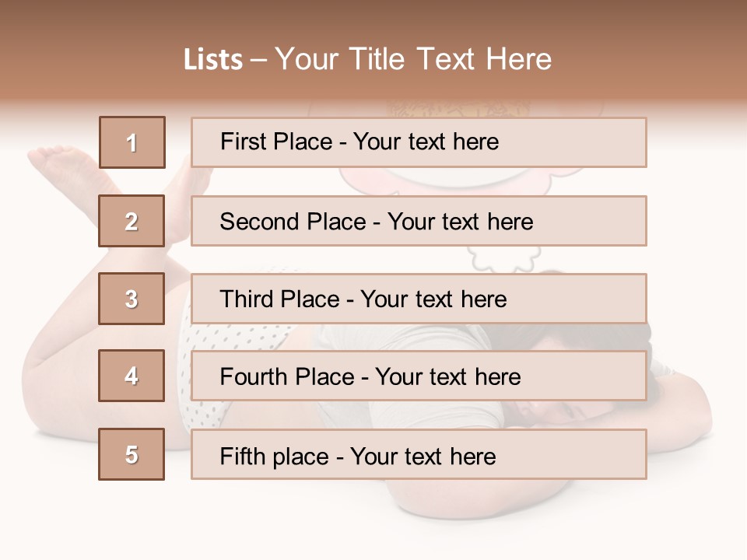Select the number 2 box
Image resolution: width=747 pixels, height=560 pixels.
pos(132,221)
